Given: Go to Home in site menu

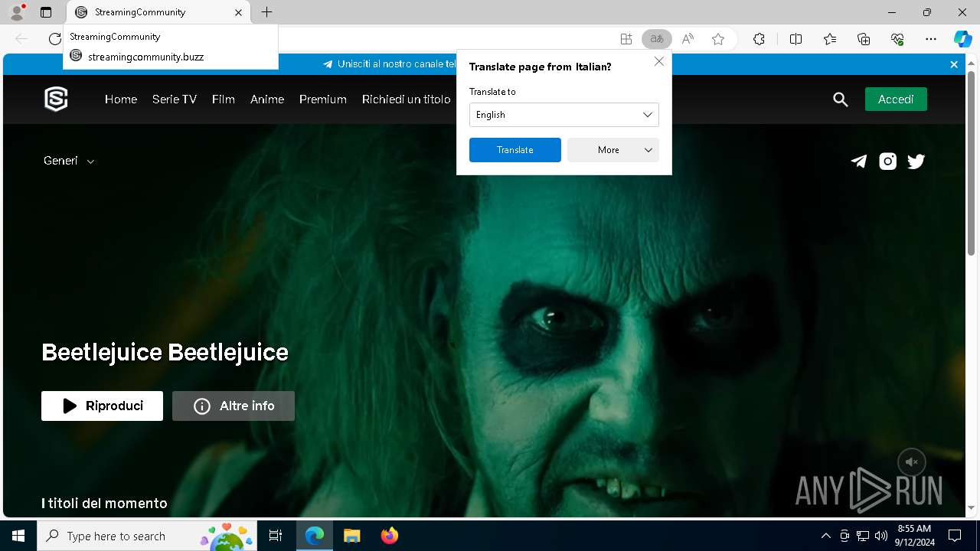Looking at the screenshot, I should (x=121, y=99).
